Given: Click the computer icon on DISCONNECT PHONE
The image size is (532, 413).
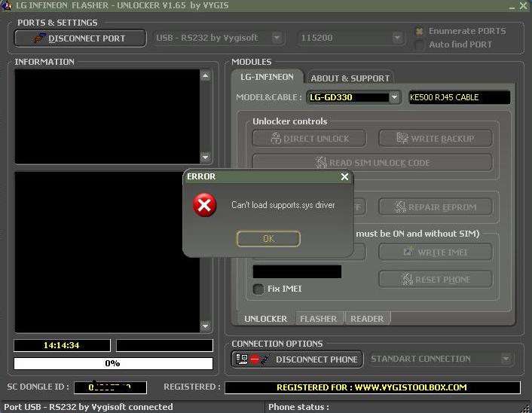Looking at the screenshot, I should tap(242, 359).
